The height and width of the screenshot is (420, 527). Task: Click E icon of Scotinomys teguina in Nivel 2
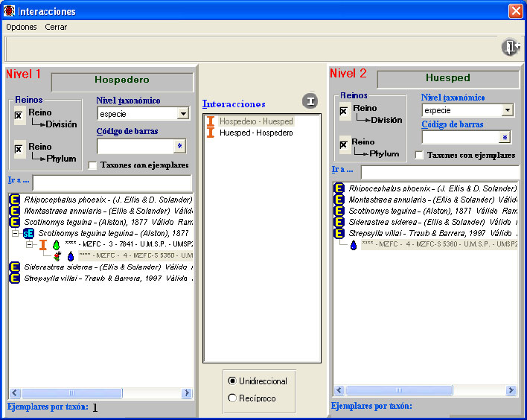tap(339, 211)
